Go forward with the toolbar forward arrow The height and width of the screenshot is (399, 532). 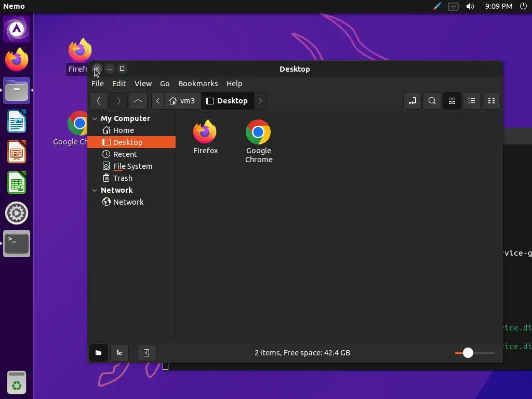coord(118,101)
